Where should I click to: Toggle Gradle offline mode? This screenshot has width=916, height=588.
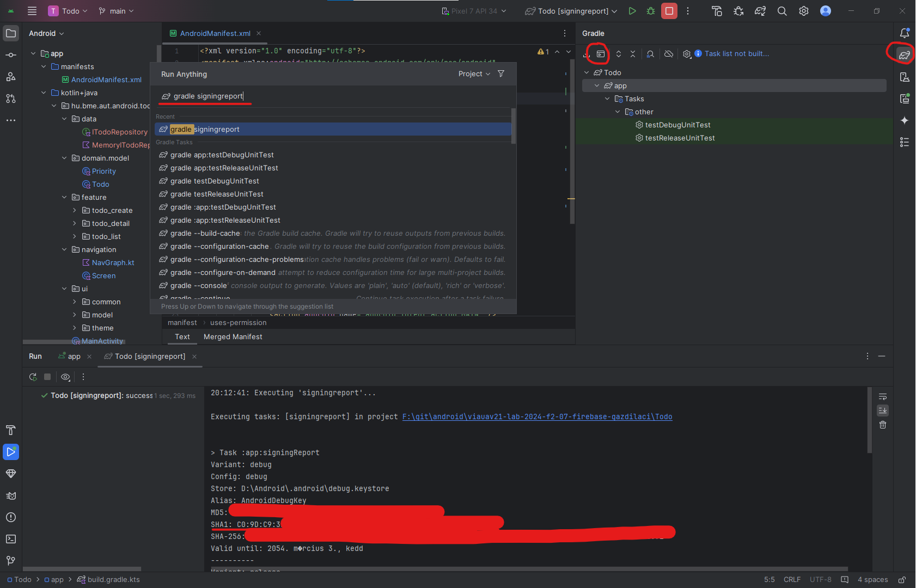[x=669, y=54]
